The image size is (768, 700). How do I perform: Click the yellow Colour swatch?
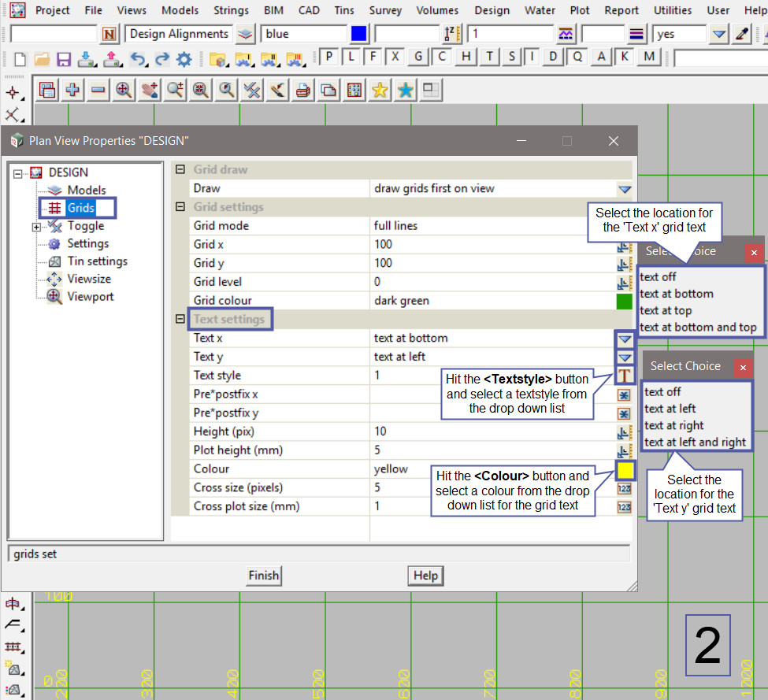click(625, 470)
